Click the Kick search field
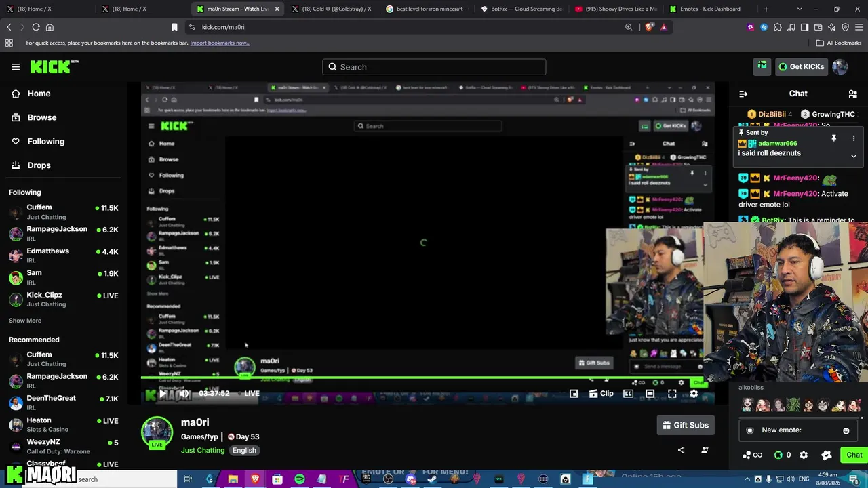 click(434, 67)
